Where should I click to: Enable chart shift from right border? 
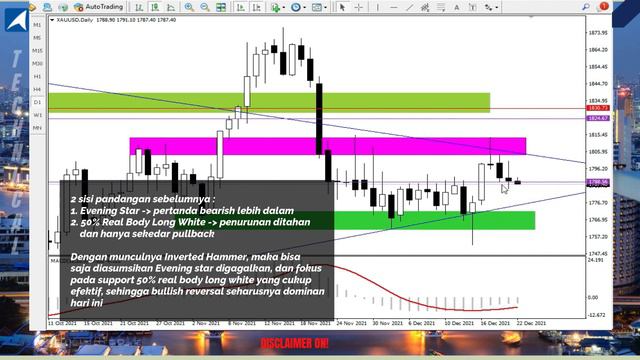point(257,7)
